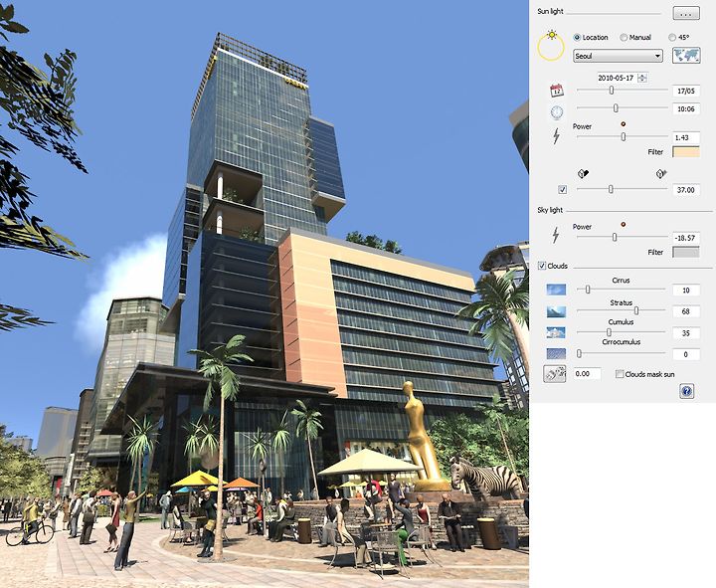This screenshot has width=716, height=588.
Task: Click the randomize clouds dice button
Action: 555,374
